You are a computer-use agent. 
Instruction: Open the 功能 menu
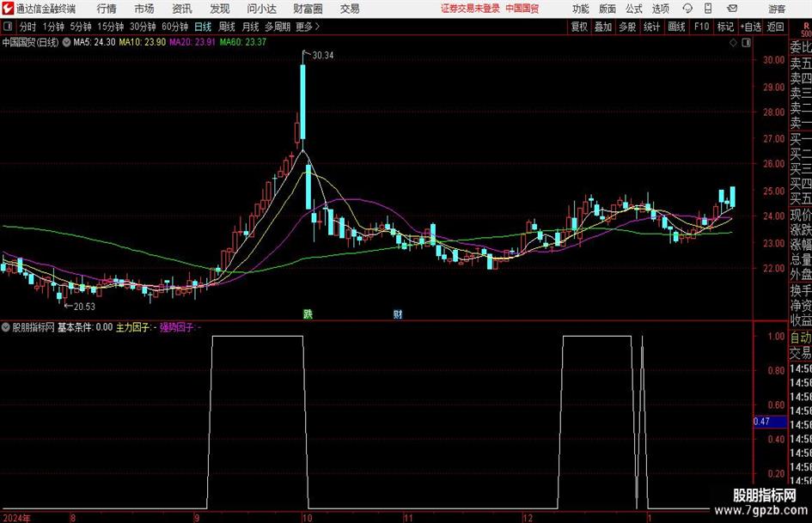tap(581, 9)
